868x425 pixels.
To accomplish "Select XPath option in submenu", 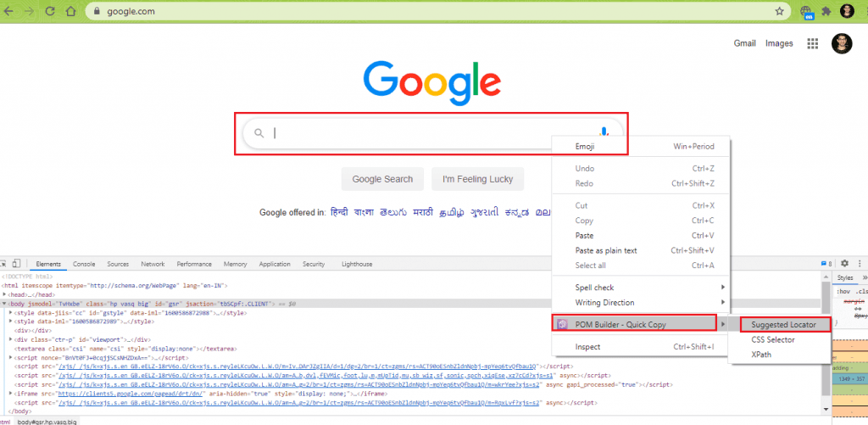I will (761, 355).
